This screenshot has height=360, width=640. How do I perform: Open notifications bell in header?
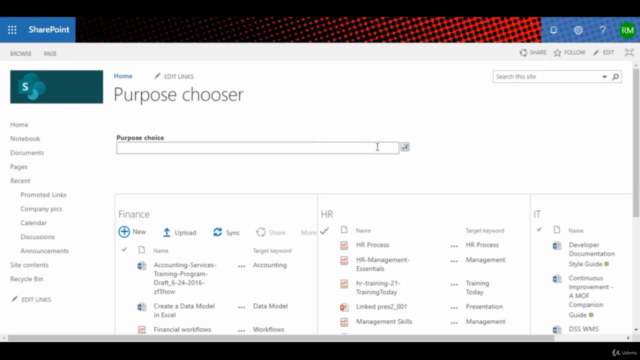tap(553, 30)
